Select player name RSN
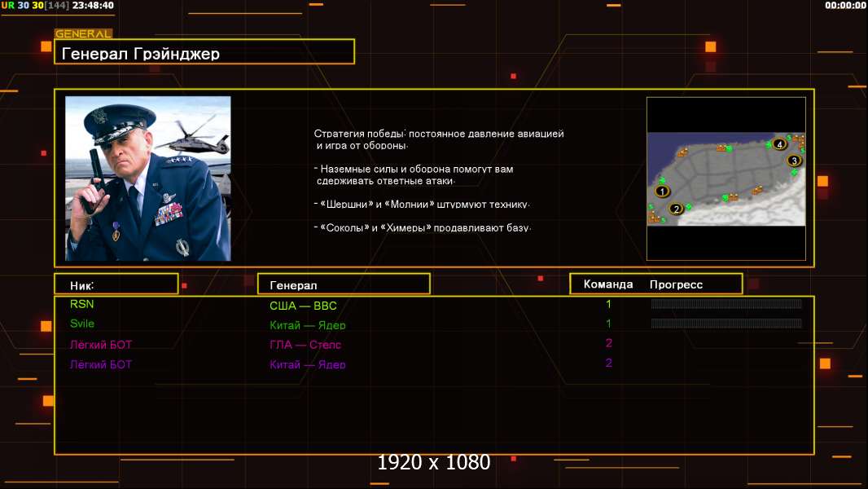 tap(82, 304)
